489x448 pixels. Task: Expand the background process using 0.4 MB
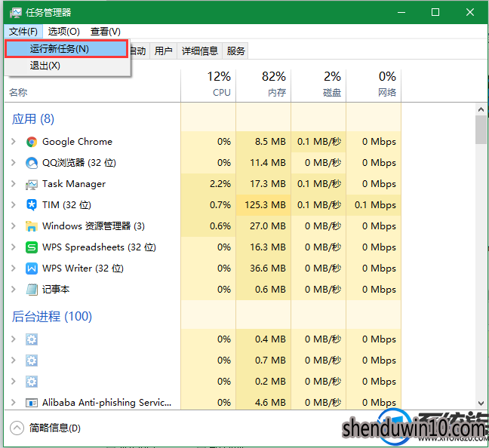(x=13, y=339)
